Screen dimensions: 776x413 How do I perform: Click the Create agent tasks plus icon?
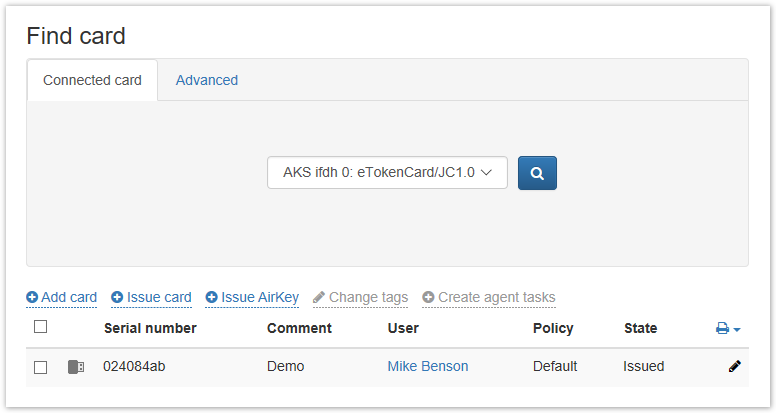[428, 298]
